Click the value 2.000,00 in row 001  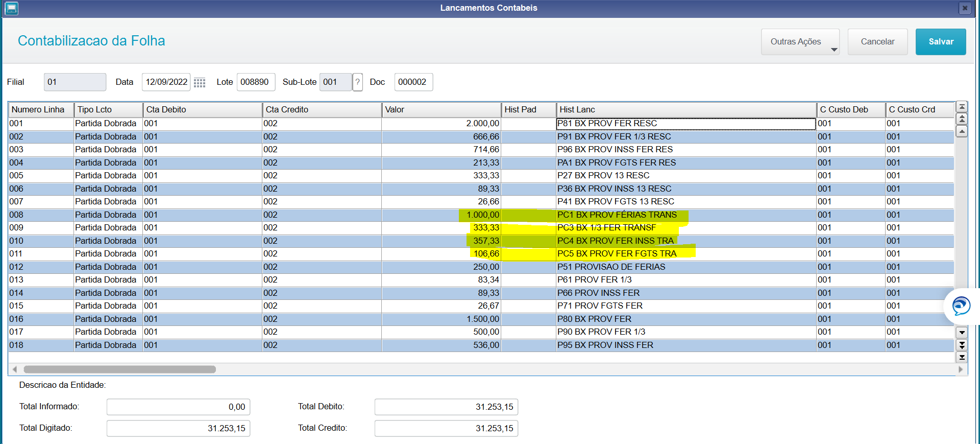(x=482, y=124)
